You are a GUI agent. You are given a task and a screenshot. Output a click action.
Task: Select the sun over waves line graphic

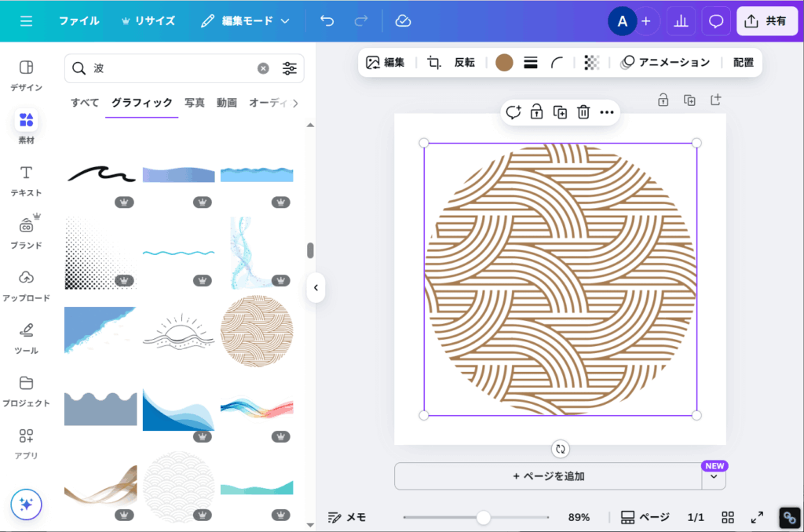click(x=178, y=332)
